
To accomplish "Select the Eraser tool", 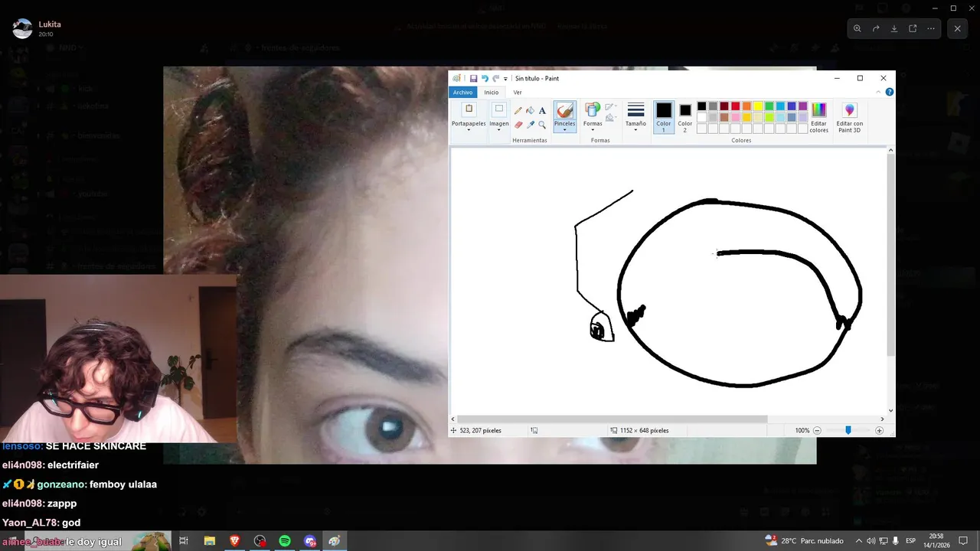I will (x=518, y=124).
